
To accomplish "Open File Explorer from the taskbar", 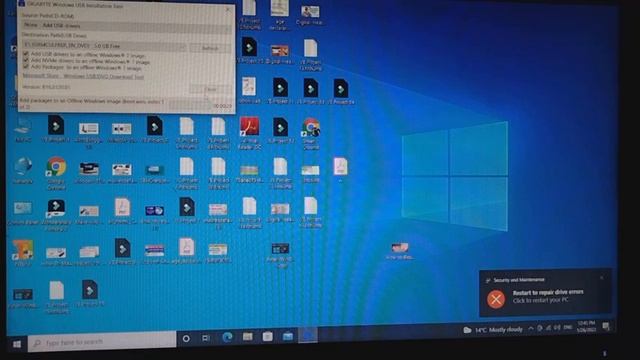I will point(247,336).
